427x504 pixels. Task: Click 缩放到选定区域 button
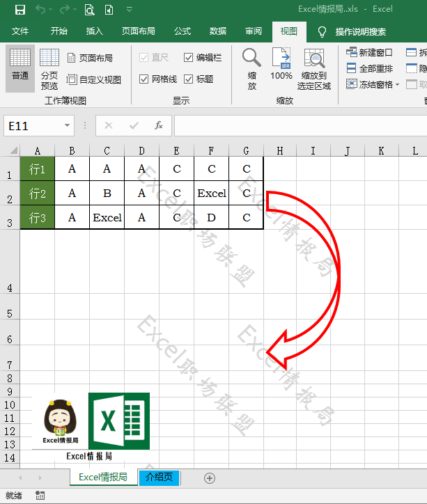[x=314, y=69]
